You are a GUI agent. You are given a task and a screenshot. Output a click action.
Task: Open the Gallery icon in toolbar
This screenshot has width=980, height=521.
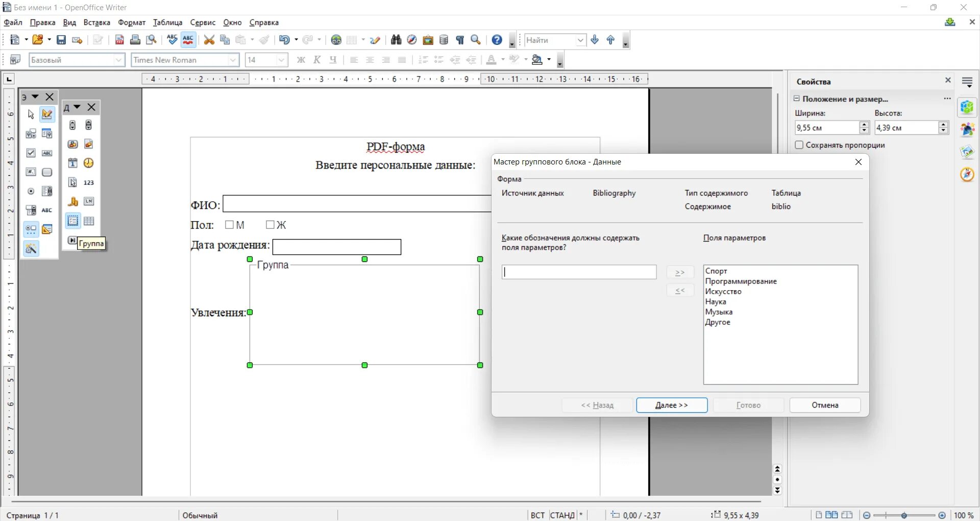click(428, 40)
